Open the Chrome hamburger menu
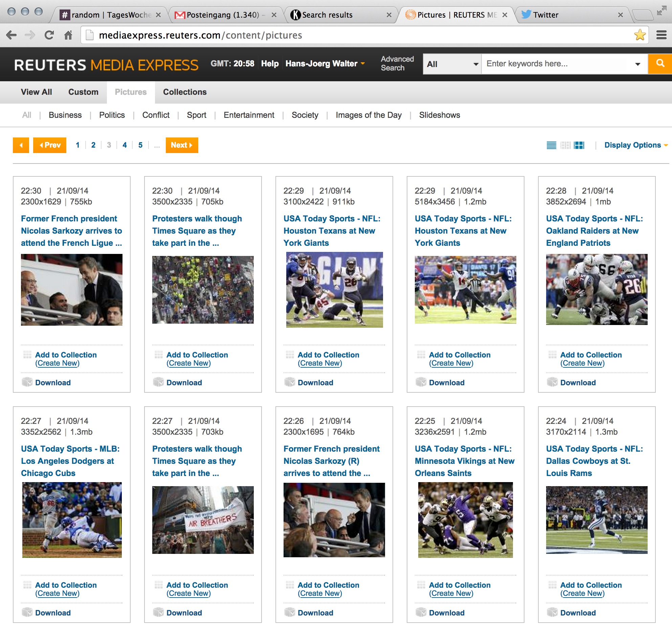 tap(661, 35)
